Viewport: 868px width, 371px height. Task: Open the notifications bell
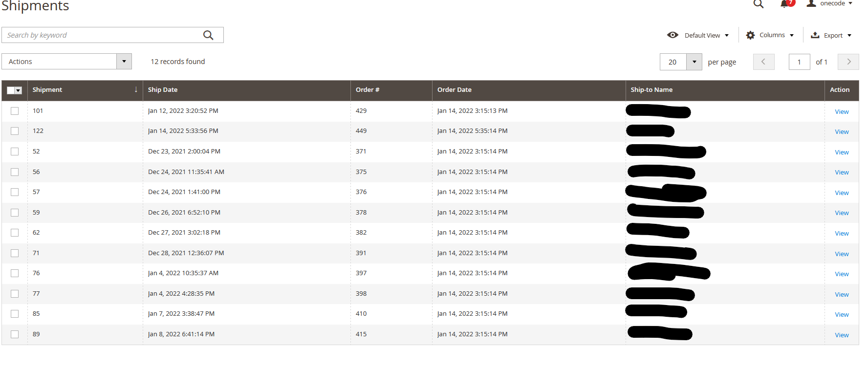pyautogui.click(x=787, y=3)
